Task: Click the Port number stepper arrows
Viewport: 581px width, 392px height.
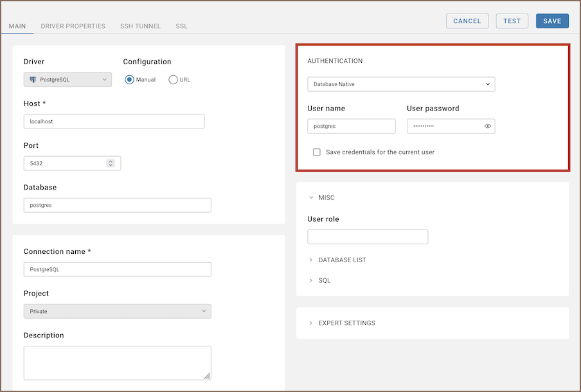Action: click(x=111, y=163)
